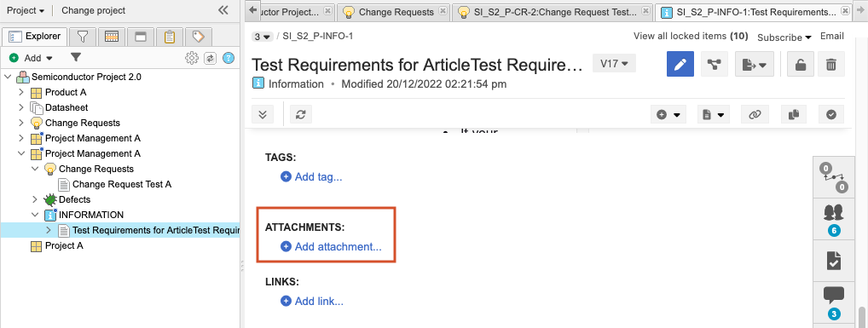Open the Filters tab with funnel icon
This screenshot has height=328, width=868.
83,37
